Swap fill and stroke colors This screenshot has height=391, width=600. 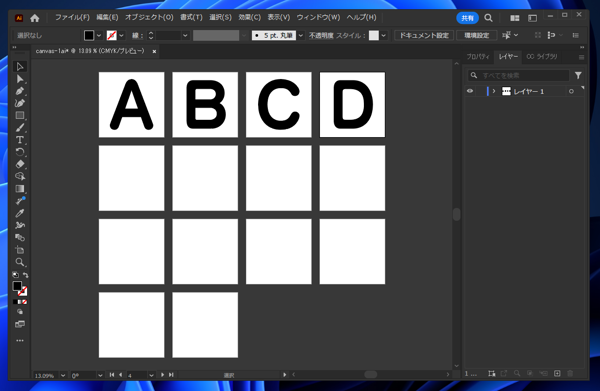pyautogui.click(x=26, y=275)
